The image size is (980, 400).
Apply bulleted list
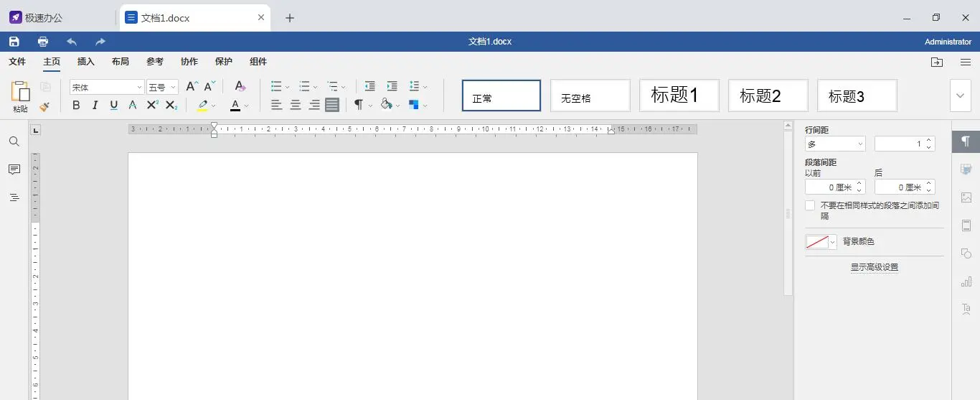[276, 87]
